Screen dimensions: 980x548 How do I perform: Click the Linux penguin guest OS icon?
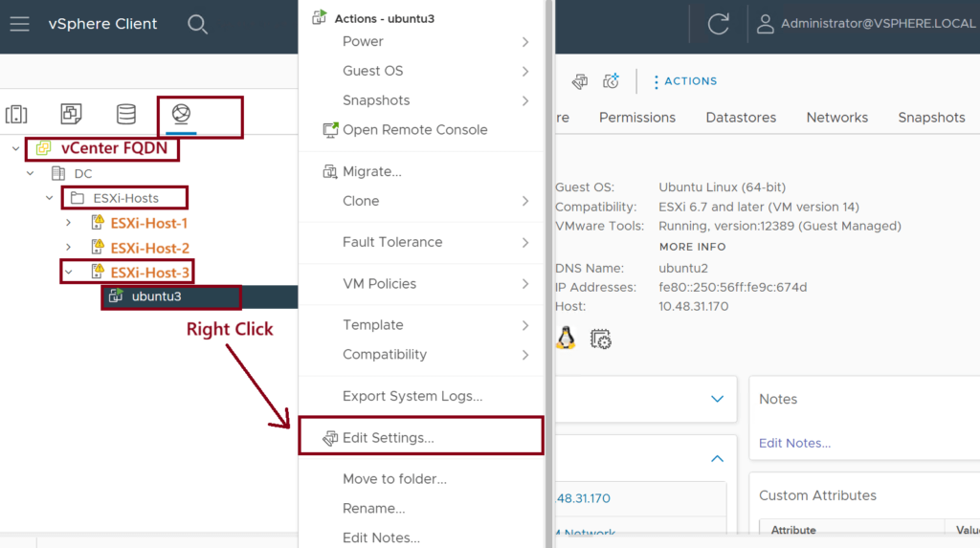tap(566, 338)
